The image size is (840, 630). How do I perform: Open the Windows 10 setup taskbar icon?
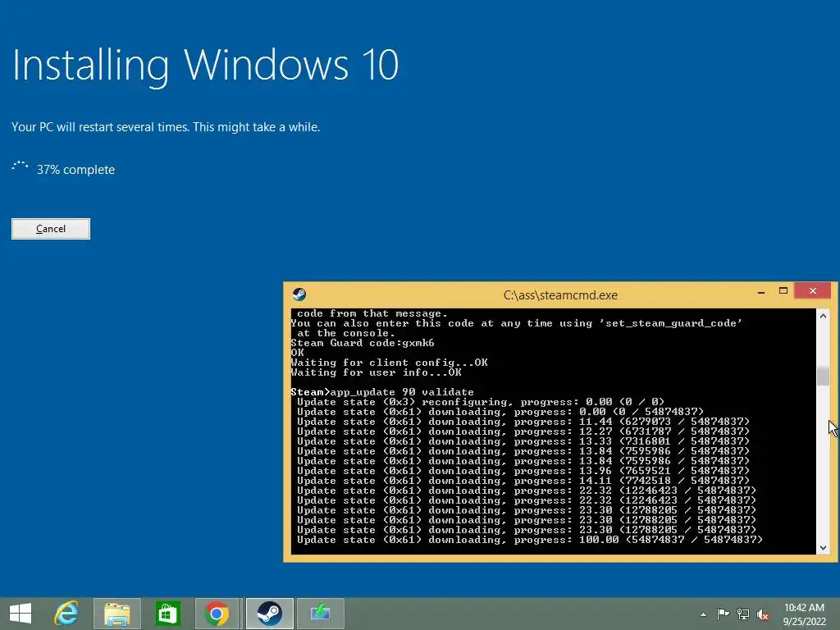(x=321, y=614)
